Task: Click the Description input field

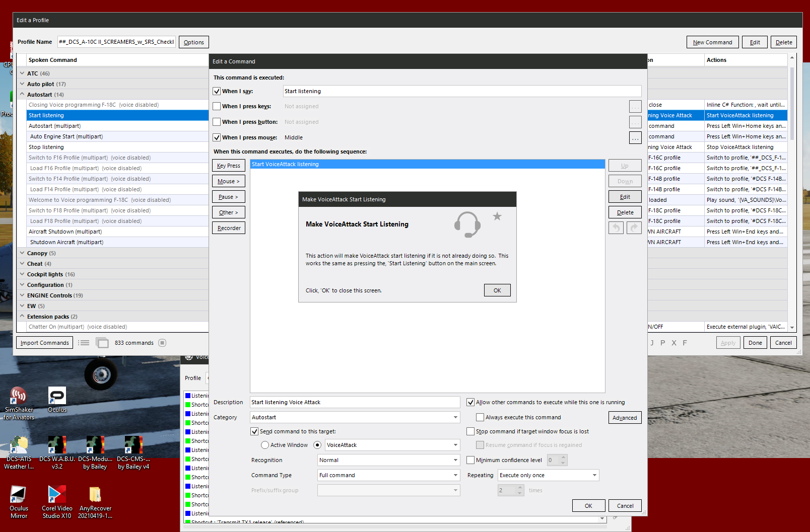Action: pyautogui.click(x=355, y=402)
